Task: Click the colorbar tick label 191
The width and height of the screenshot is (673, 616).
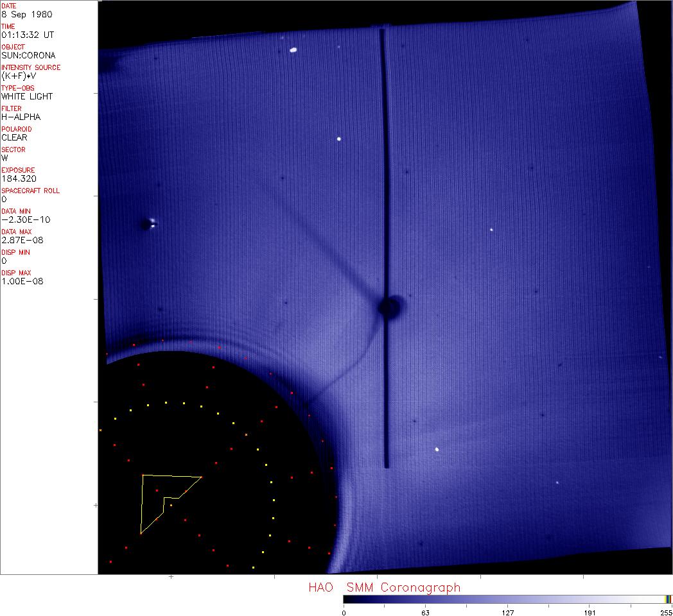Action: pyautogui.click(x=590, y=612)
